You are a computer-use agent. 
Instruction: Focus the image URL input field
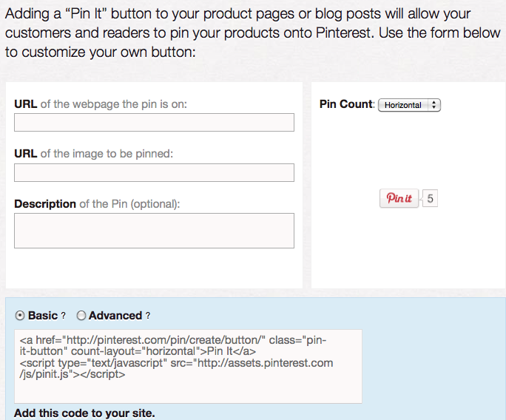tap(154, 173)
